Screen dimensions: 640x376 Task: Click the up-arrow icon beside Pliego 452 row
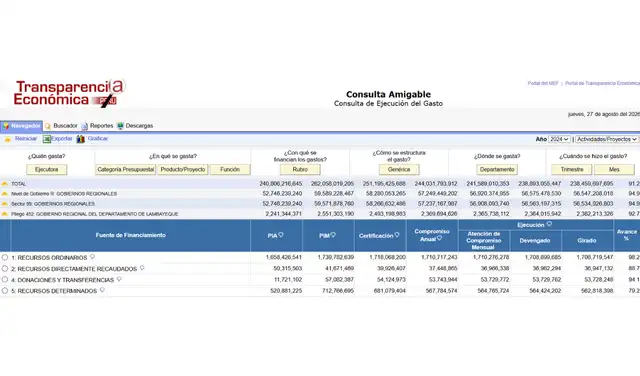(x=5, y=214)
